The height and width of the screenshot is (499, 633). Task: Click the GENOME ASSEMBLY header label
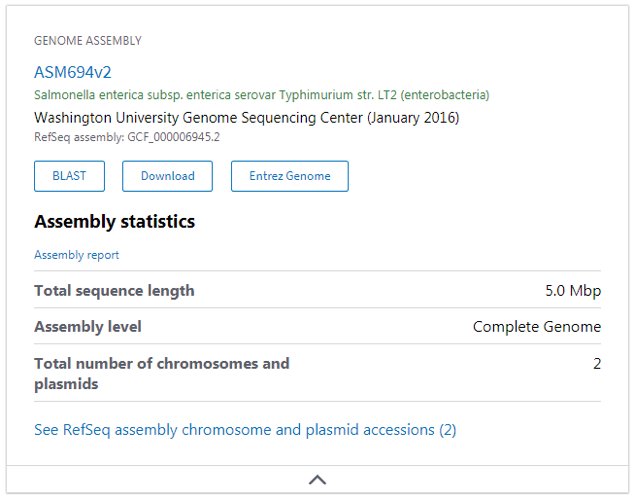tap(88, 41)
